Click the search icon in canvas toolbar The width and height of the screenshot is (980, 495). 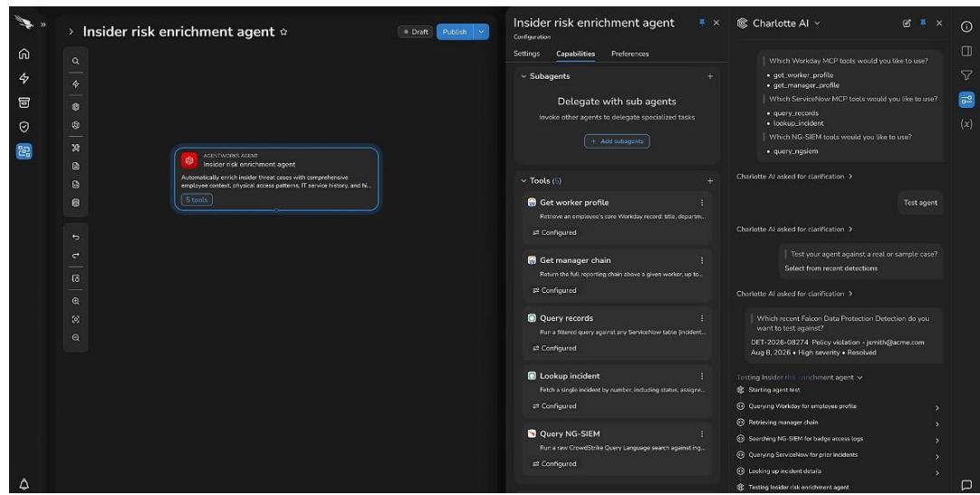75,62
